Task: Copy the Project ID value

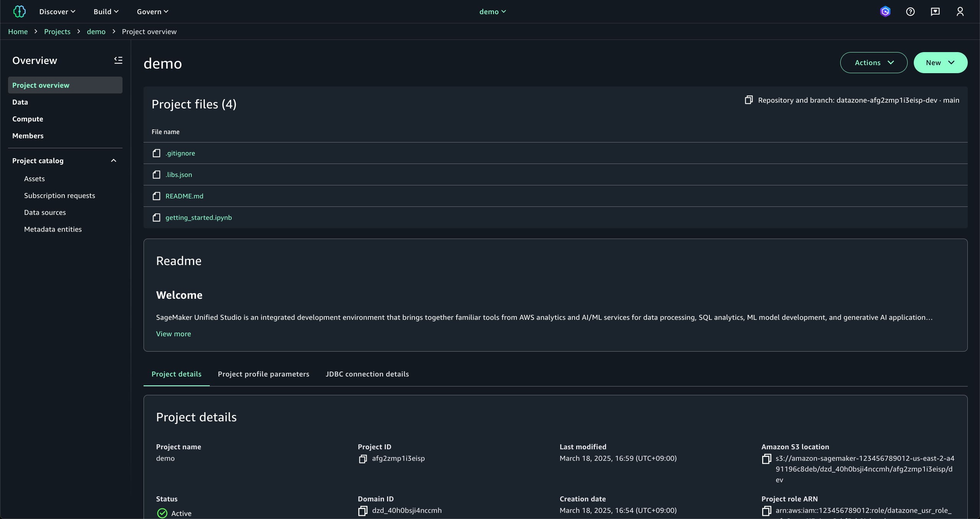Action: tap(363, 458)
